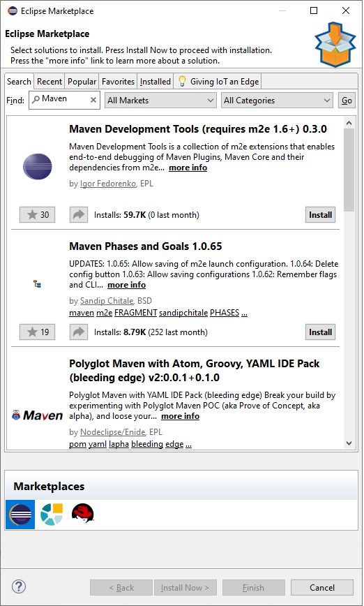364x606 pixels.
Task: Select the Eclipse Marketplace catalog icon
Action: [20, 515]
